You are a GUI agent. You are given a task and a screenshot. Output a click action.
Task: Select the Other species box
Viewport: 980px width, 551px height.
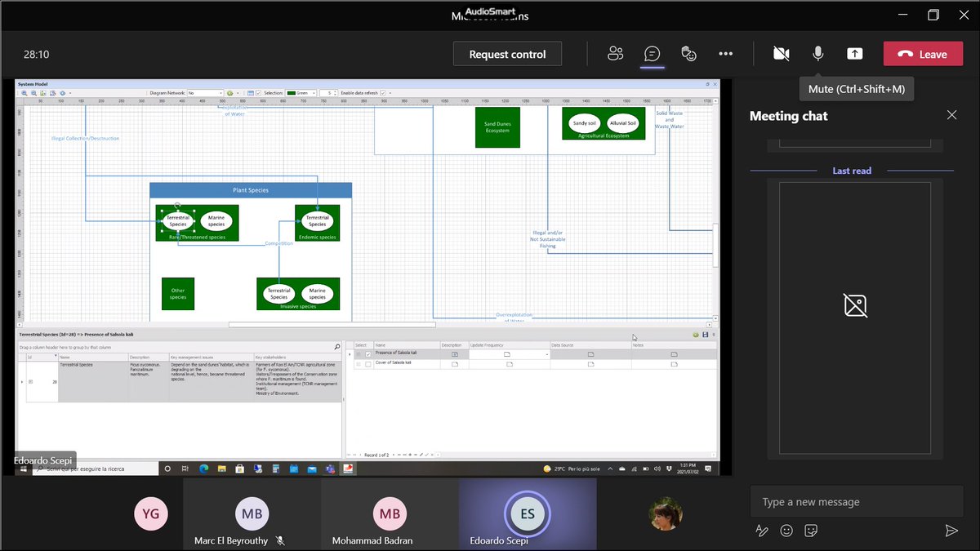click(178, 294)
